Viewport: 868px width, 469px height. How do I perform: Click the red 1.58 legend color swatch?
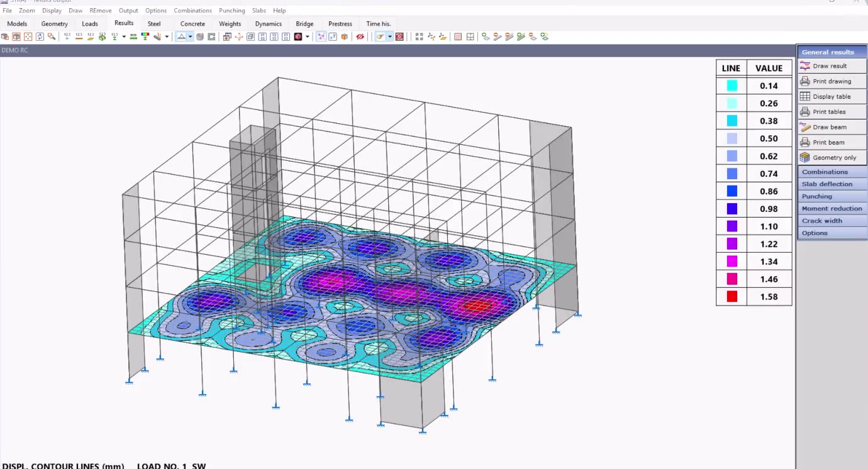732,297
